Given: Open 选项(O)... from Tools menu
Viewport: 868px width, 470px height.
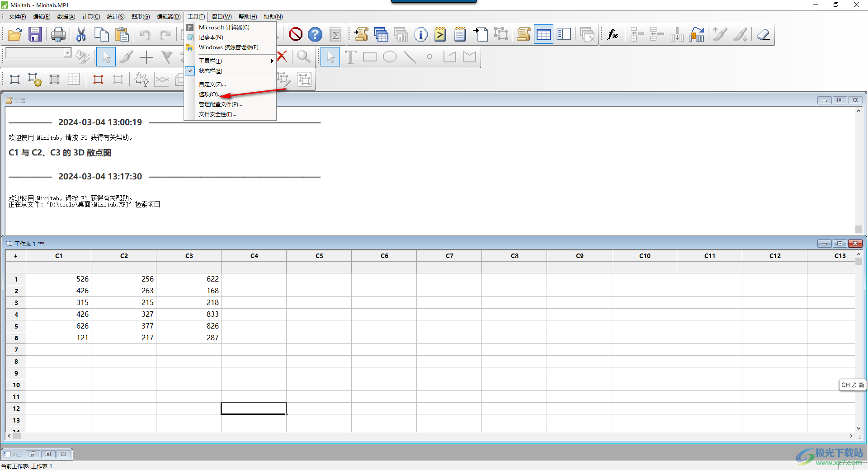Looking at the screenshot, I should (x=230, y=94).
